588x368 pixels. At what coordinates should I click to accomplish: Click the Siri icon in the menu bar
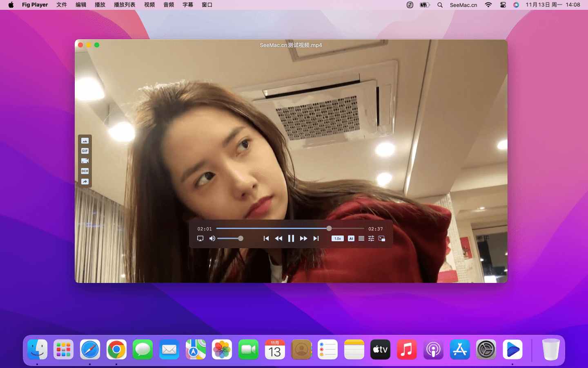[516, 5]
